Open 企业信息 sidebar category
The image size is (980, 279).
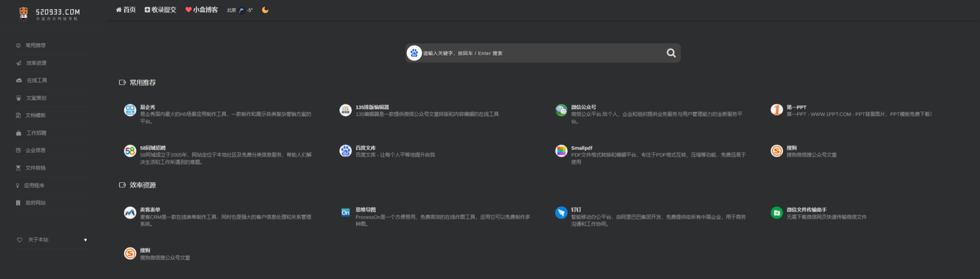tap(36, 150)
